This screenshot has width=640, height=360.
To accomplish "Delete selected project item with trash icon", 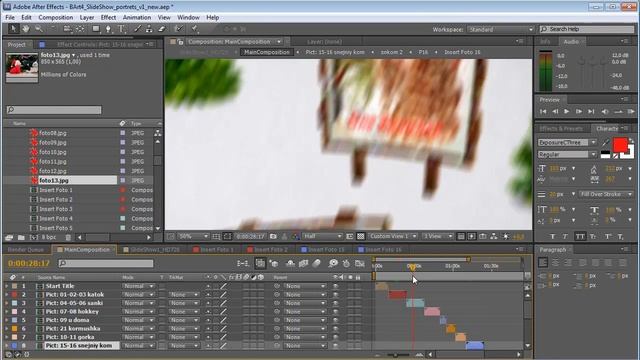I will [x=68, y=237].
